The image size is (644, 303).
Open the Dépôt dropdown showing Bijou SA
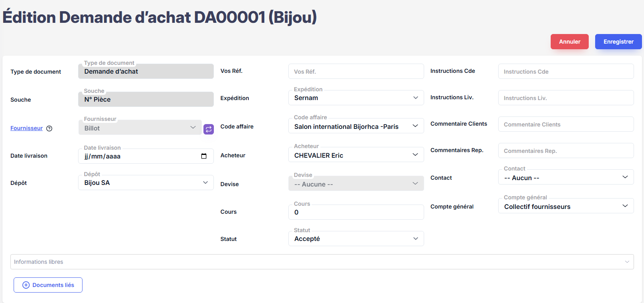point(146,183)
